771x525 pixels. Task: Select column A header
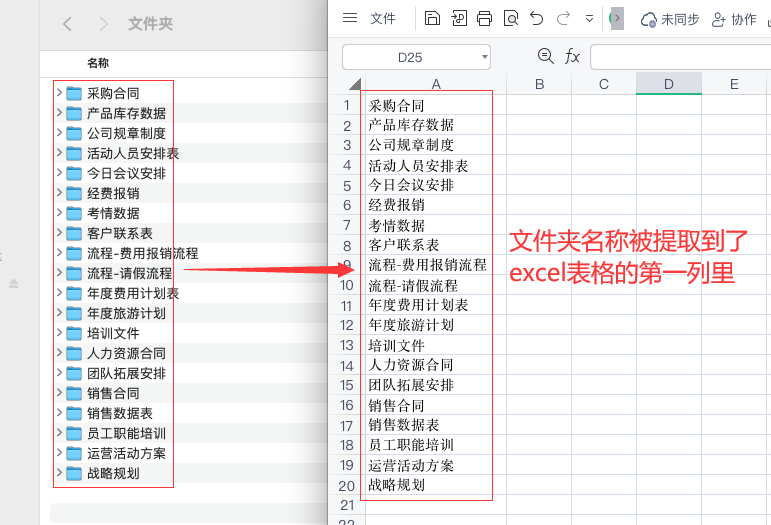coord(436,84)
